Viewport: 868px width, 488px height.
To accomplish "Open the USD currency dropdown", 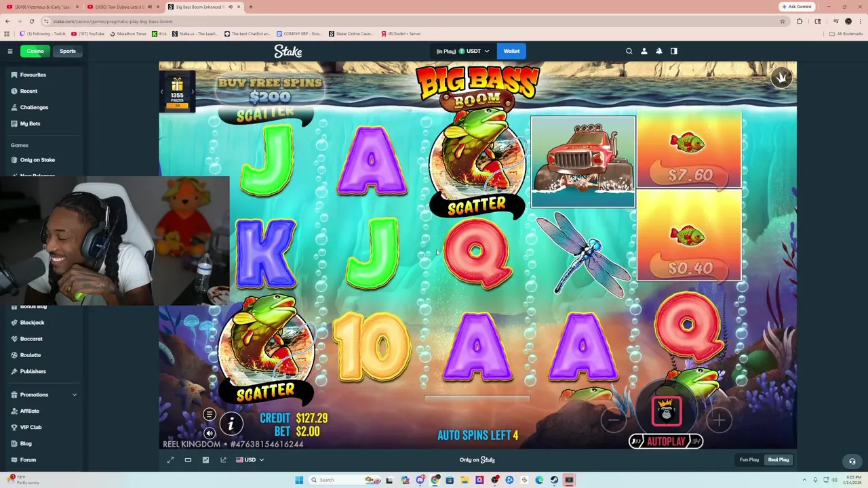I will point(250,460).
